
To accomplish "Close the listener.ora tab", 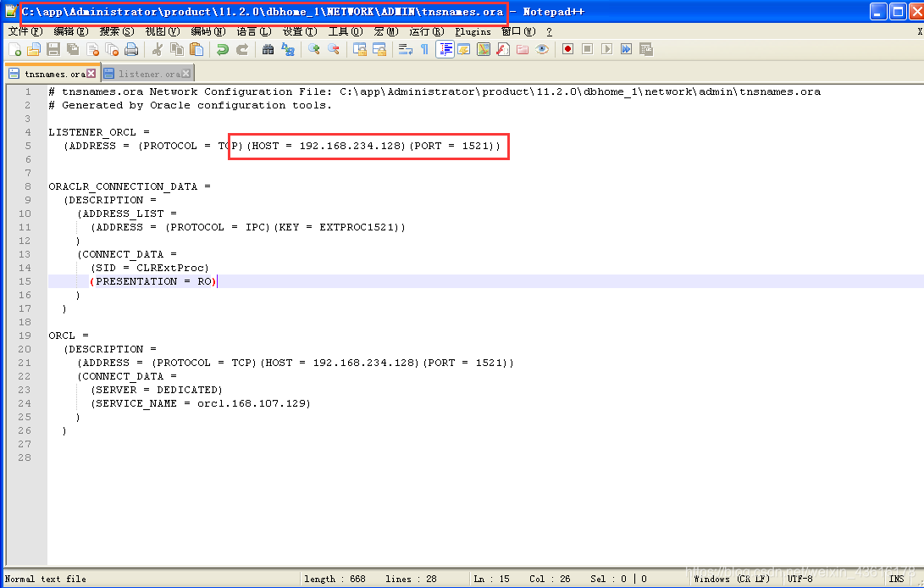I will point(186,73).
